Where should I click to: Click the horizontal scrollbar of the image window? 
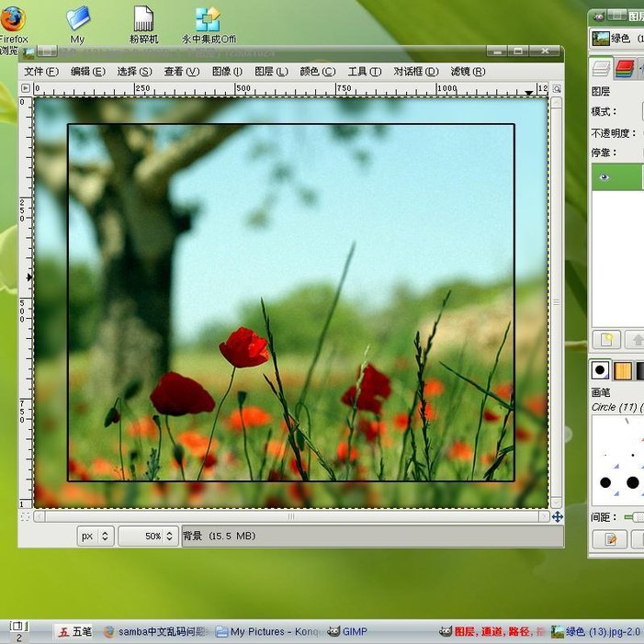coord(291,516)
